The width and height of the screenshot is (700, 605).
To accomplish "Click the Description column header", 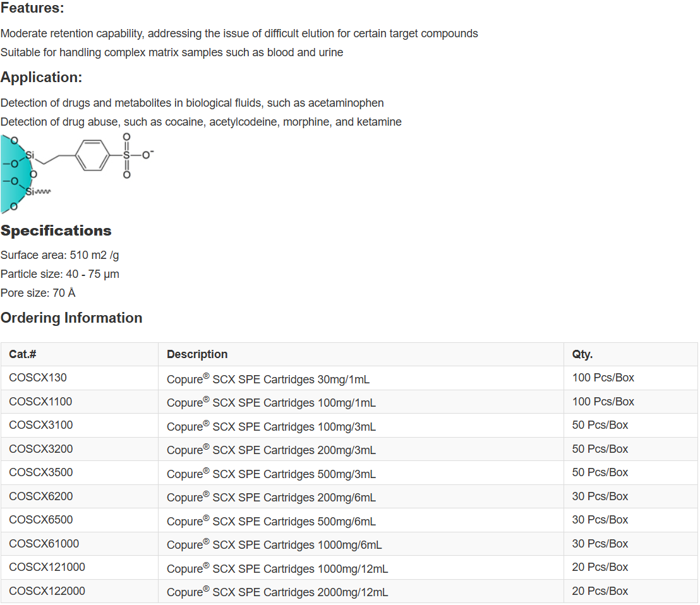I will pos(197,354).
